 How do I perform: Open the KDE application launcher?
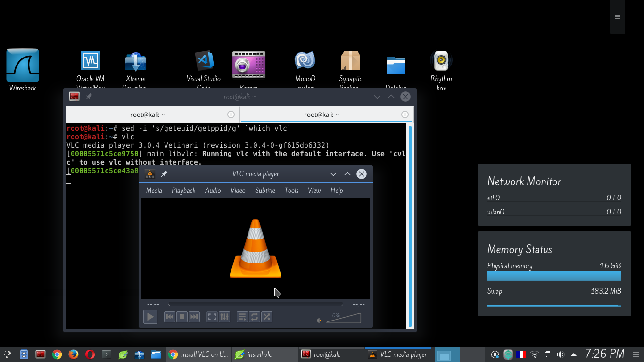pyautogui.click(x=8, y=354)
